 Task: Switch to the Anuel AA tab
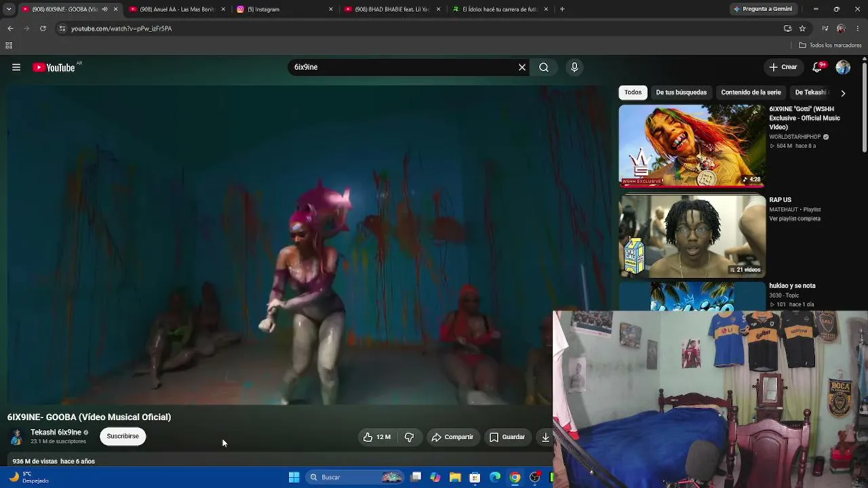coord(177,9)
